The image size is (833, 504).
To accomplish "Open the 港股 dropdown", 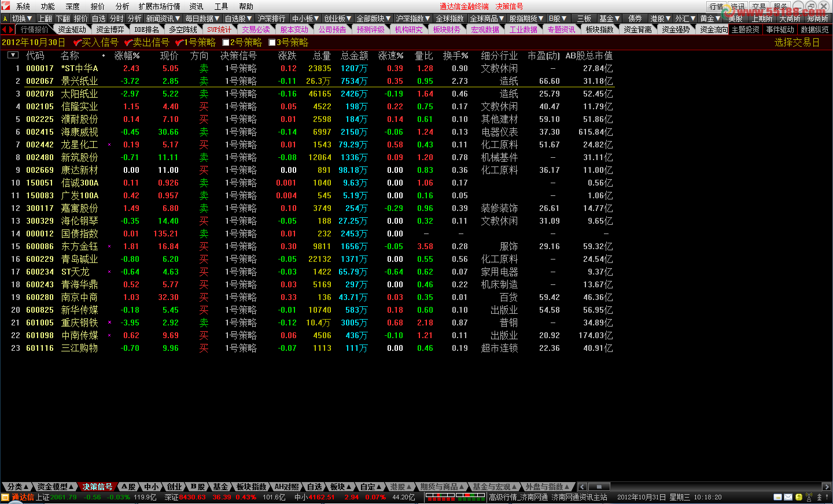I will point(661,18).
